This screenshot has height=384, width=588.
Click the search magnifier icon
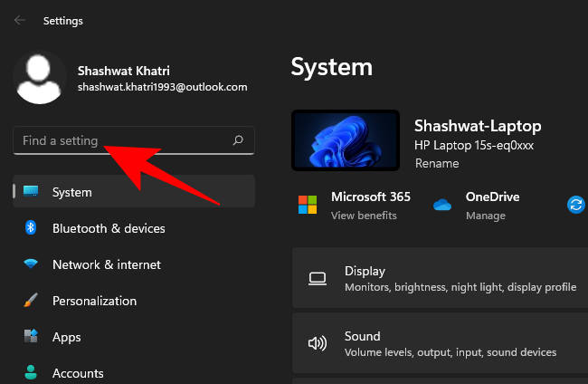[x=238, y=141]
